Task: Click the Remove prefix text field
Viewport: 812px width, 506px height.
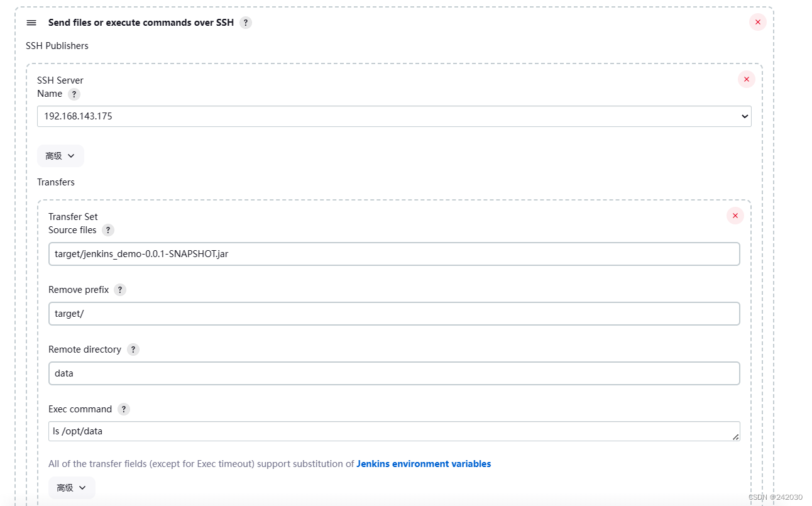Action: coord(394,314)
